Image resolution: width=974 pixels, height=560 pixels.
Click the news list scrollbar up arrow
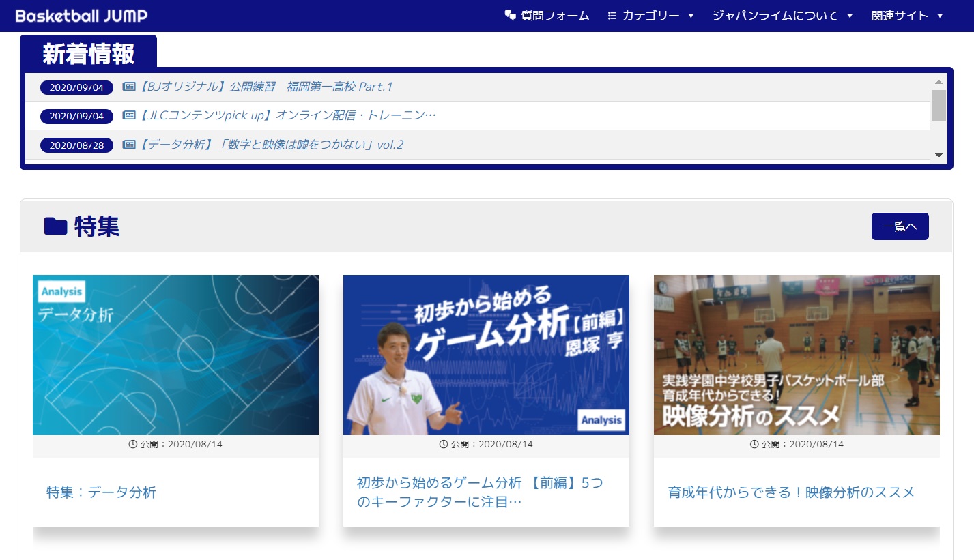pos(939,81)
